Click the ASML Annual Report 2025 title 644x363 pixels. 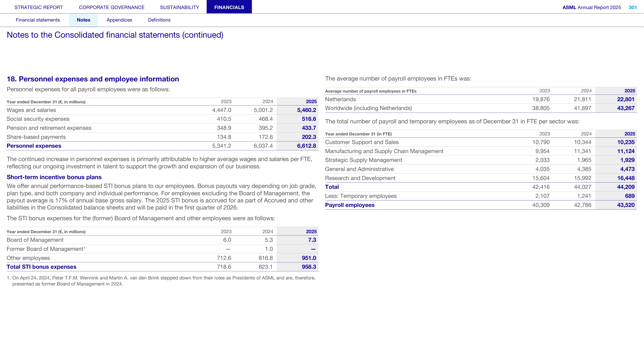tap(591, 7)
